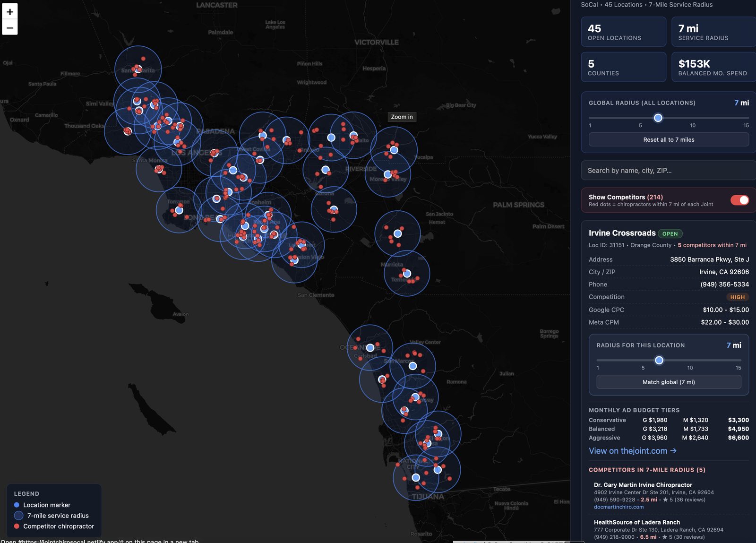The width and height of the screenshot is (756, 543).
Task: Select the 45 Open Locations stat card
Action: [623, 32]
